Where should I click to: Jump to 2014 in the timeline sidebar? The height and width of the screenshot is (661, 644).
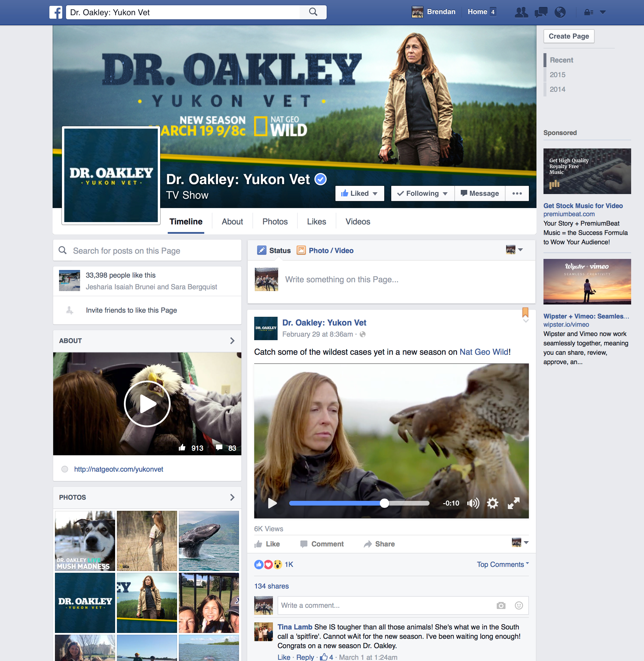pos(558,89)
